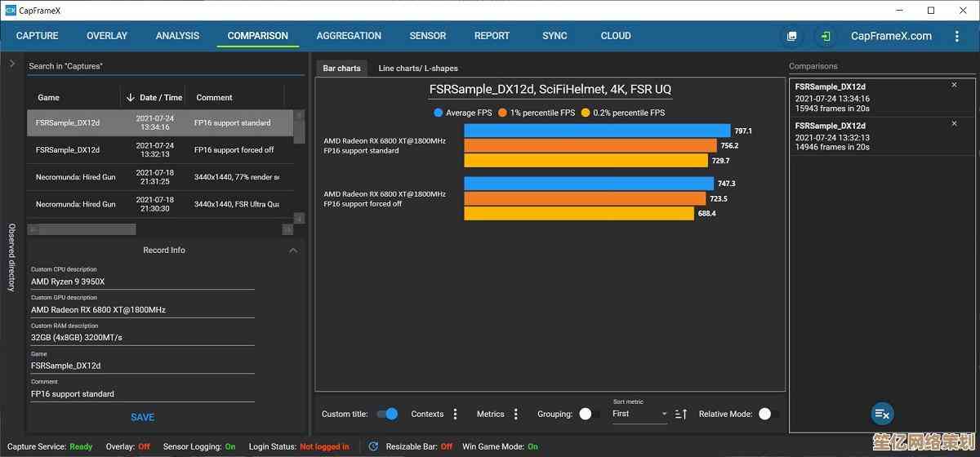Click the screenshot capture icon in header
The width and height of the screenshot is (980, 457).
pyautogui.click(x=791, y=36)
